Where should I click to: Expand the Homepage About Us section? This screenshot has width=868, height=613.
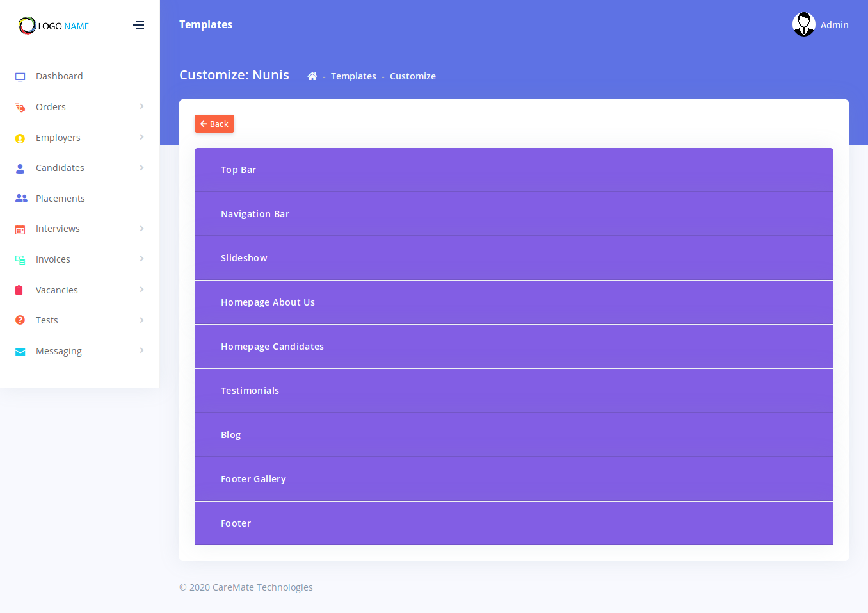[x=513, y=302]
